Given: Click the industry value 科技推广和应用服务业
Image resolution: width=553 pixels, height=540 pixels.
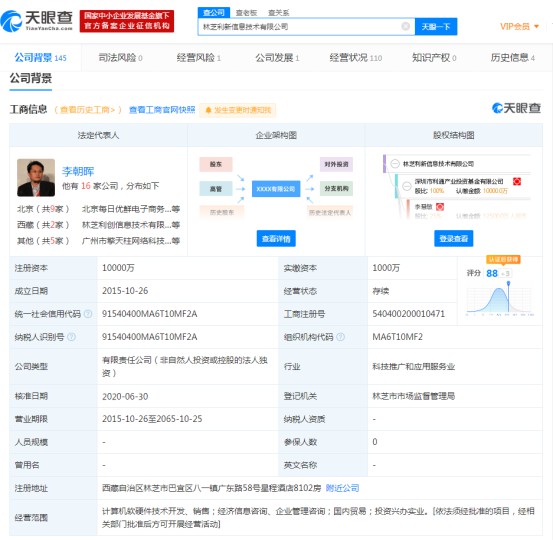Looking at the screenshot, I should tap(414, 366).
